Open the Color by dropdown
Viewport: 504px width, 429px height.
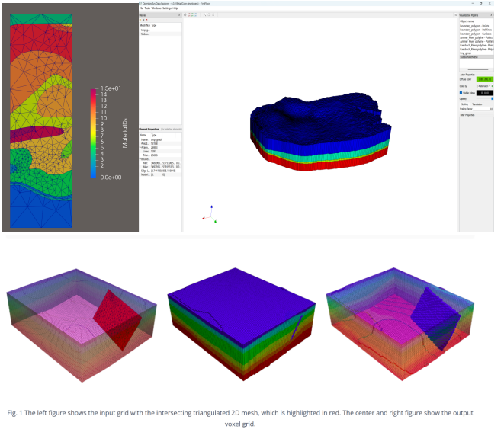[x=483, y=86]
